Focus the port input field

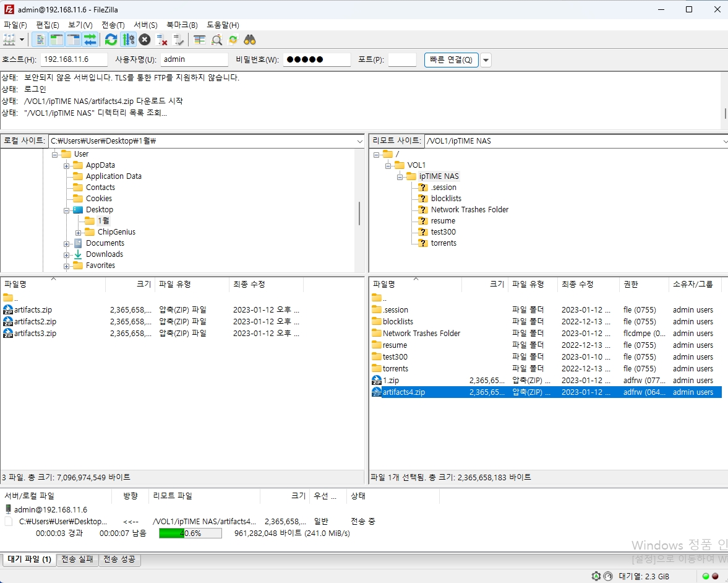tap(402, 59)
